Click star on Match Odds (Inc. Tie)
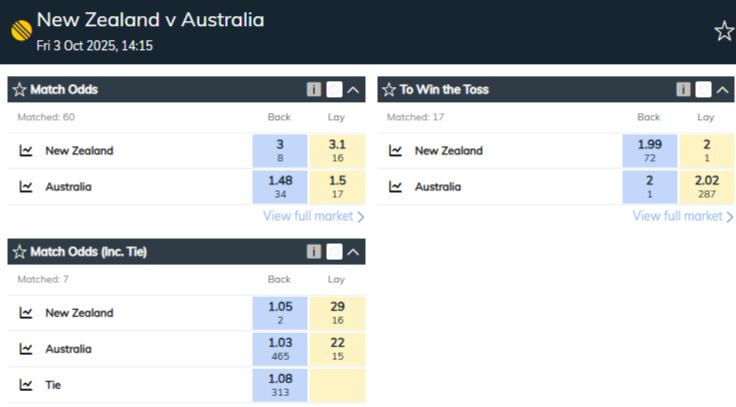Screen dimensions: 736x407 click(19, 252)
